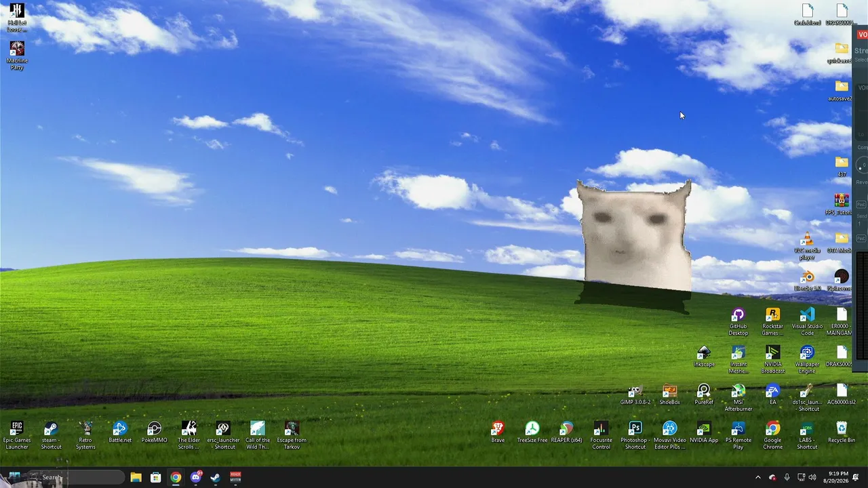Select the autosave2 folder on desktop
Image resolution: width=868 pixels, height=488 pixels.
(841, 91)
